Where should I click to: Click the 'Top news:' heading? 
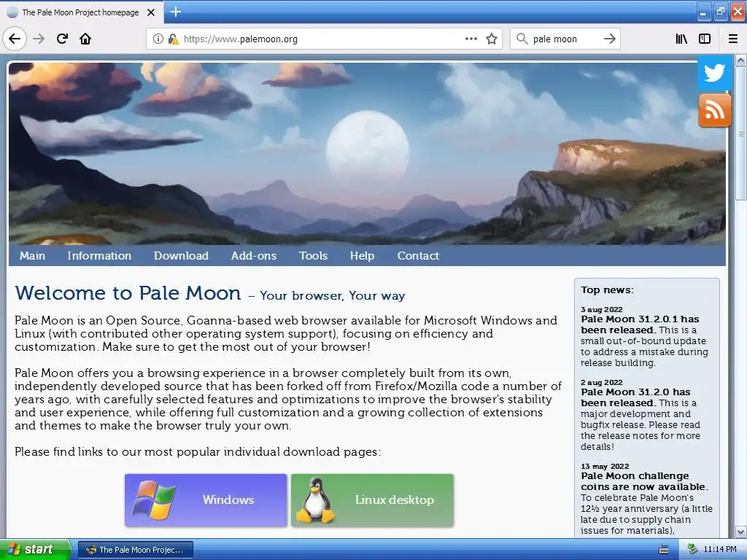607,289
